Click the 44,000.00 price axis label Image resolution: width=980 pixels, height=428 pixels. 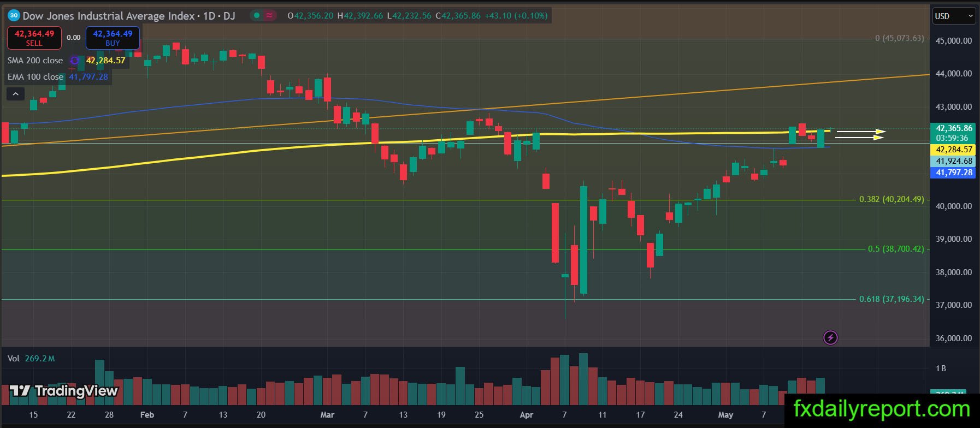954,74
